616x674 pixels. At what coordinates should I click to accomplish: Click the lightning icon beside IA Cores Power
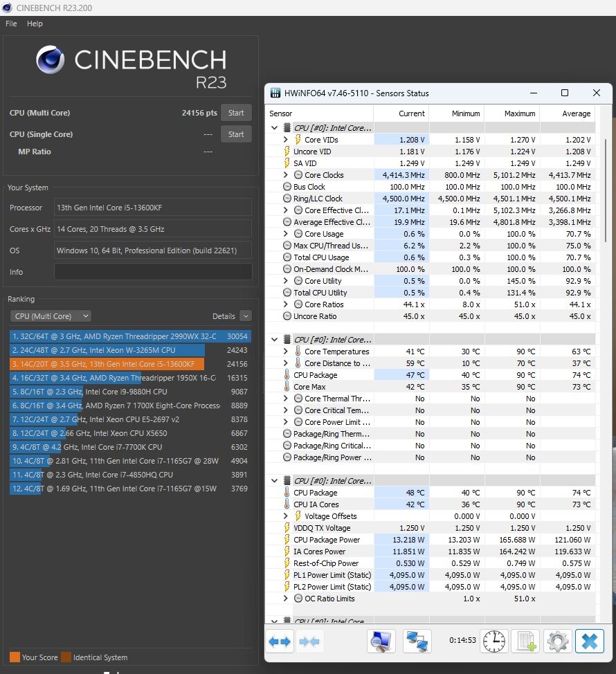pyautogui.click(x=287, y=551)
